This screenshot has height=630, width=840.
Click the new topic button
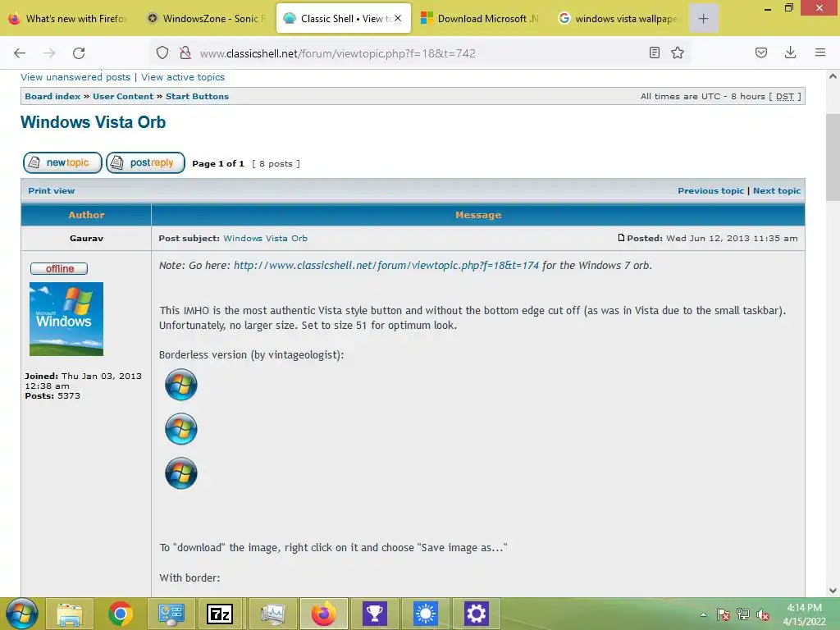tap(62, 163)
